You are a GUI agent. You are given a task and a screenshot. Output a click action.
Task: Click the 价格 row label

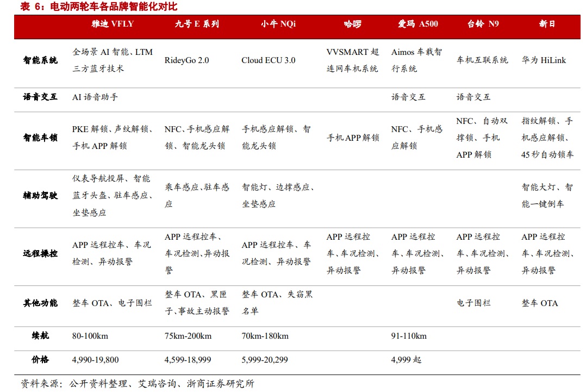click(40, 359)
